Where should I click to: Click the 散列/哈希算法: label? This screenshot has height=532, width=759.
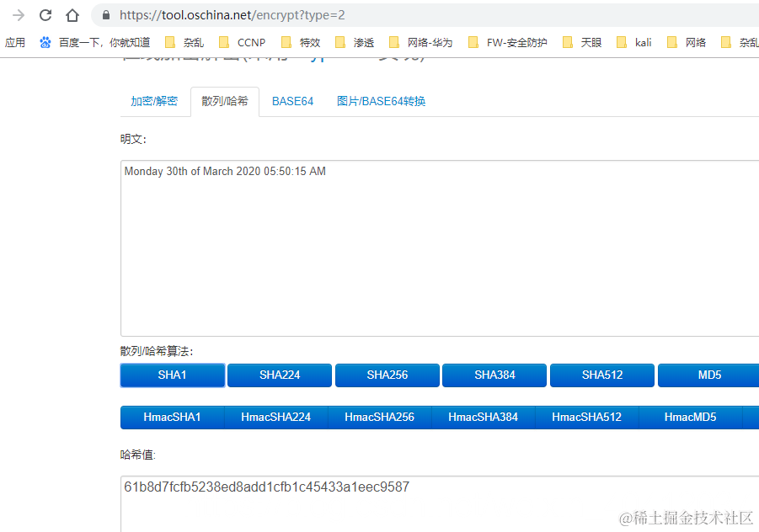tap(157, 351)
